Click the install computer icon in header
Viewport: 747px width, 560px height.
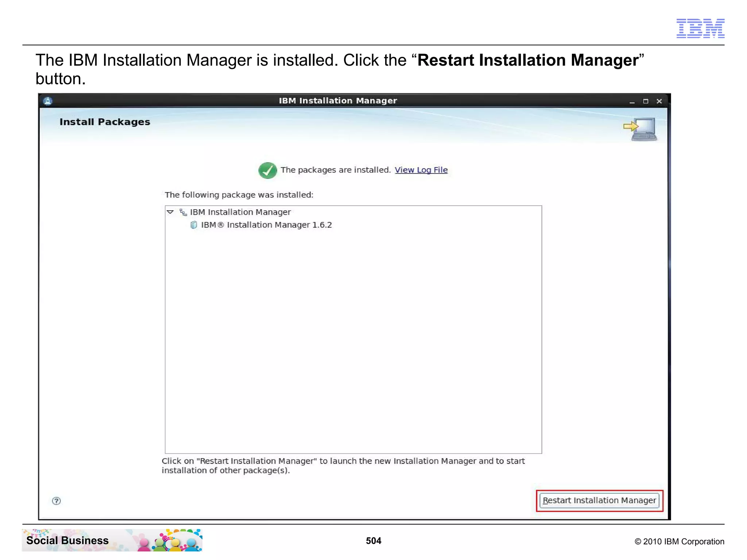tap(640, 129)
